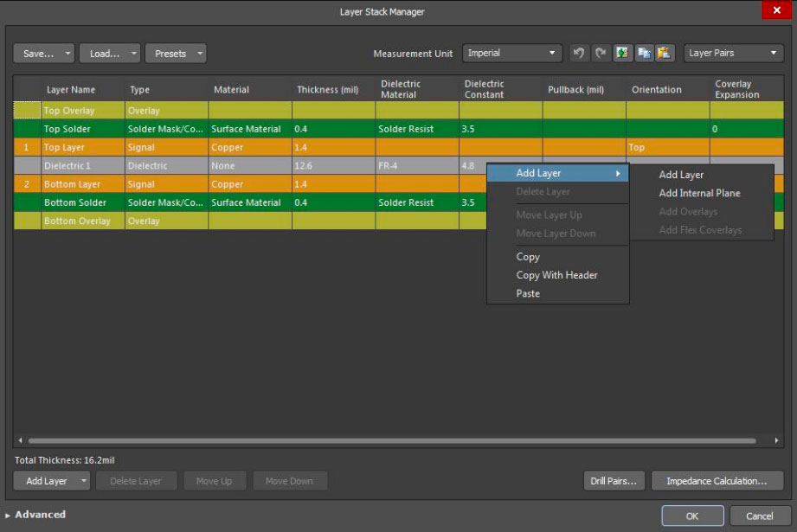The height and width of the screenshot is (532, 797).
Task: Confirm with the OK button
Action: (x=692, y=516)
